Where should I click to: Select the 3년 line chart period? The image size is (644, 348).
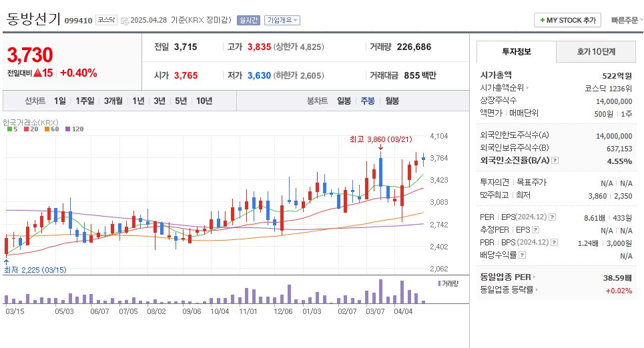159,101
